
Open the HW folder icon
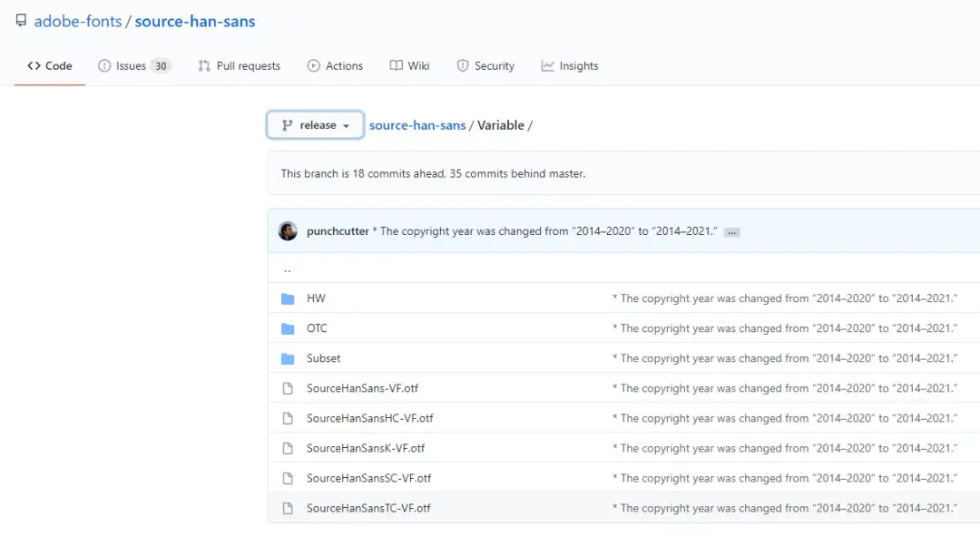point(288,298)
